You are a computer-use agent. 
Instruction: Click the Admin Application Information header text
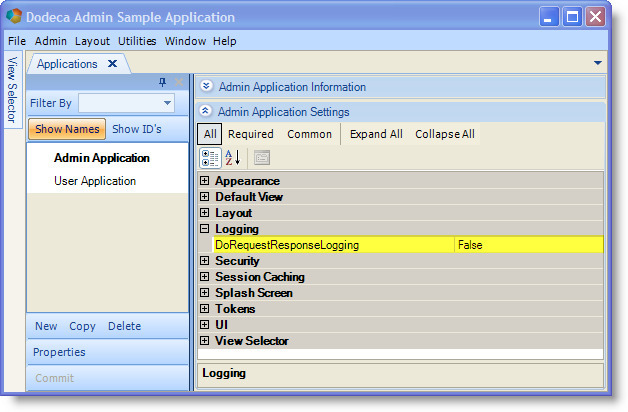coord(292,86)
